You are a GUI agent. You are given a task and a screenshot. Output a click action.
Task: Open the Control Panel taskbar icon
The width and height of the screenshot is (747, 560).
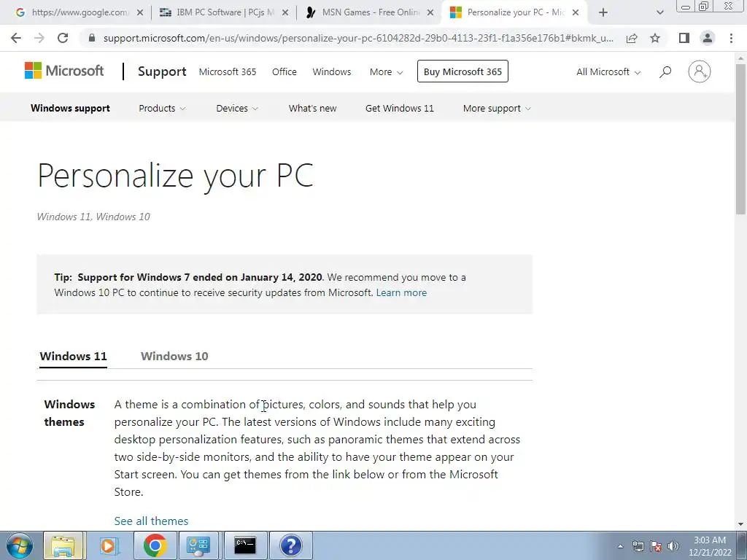pos(199,545)
